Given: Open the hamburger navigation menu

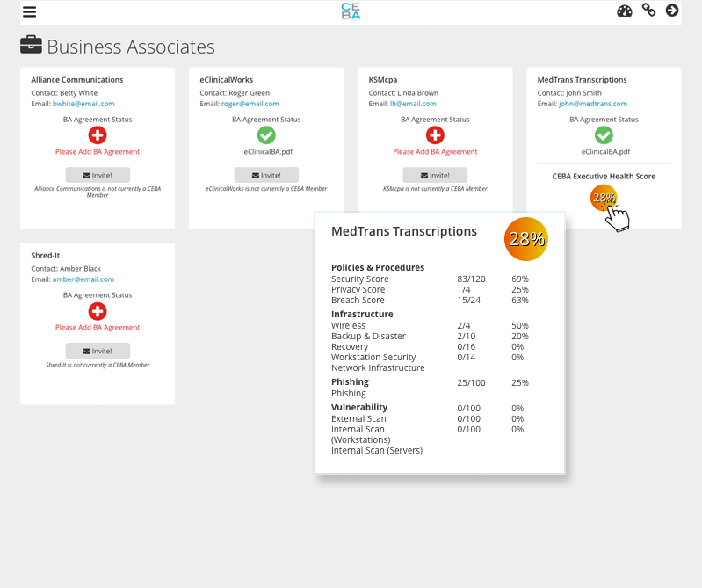Looking at the screenshot, I should pos(29,11).
